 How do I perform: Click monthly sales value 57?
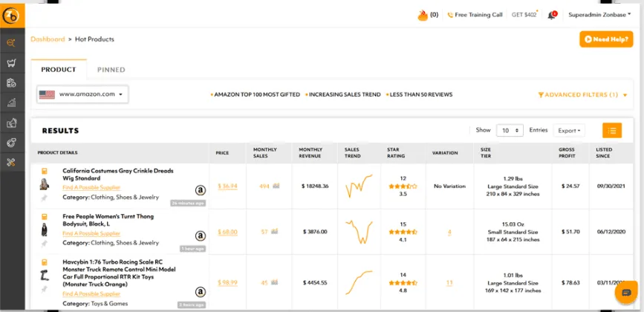(x=264, y=232)
